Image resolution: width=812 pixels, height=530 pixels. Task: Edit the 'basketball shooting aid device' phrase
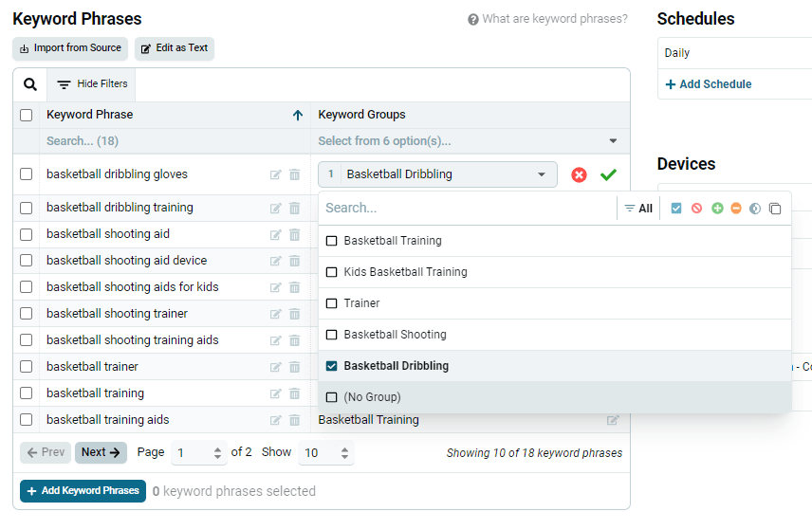(x=275, y=262)
